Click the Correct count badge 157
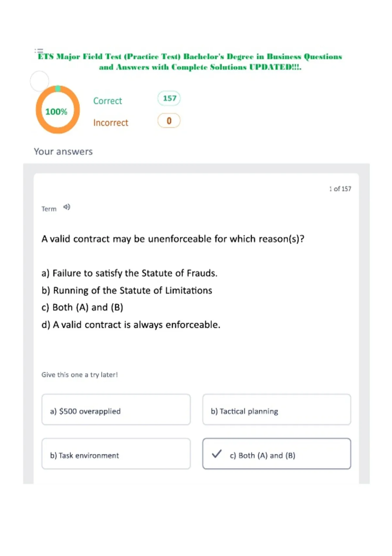This screenshot has width=392, height=556. point(169,98)
